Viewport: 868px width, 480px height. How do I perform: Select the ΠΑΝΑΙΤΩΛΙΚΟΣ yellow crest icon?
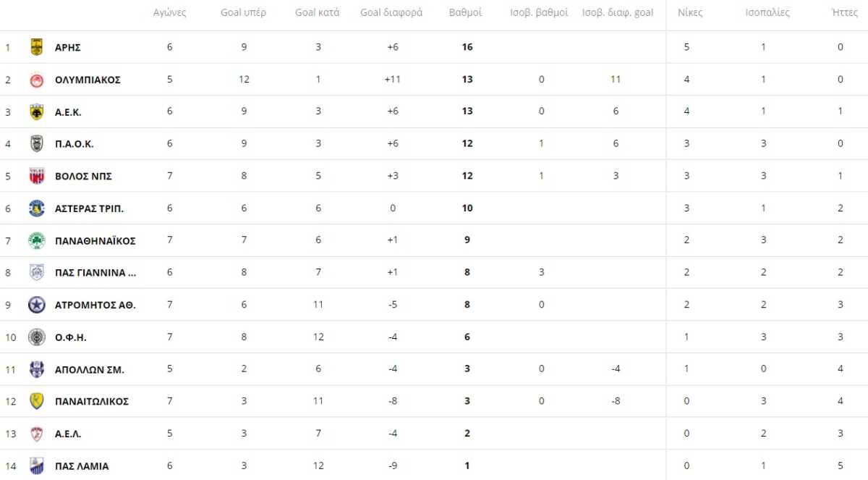click(x=36, y=401)
